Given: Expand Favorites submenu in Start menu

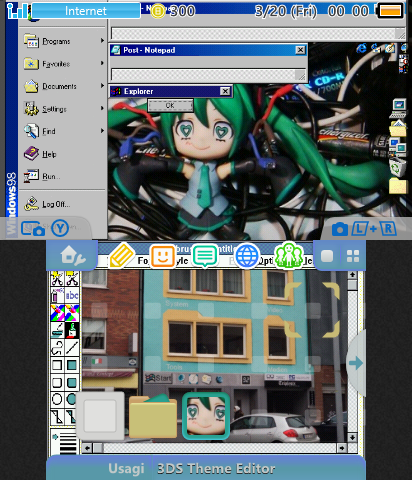Looking at the screenshot, I should pos(63,64).
